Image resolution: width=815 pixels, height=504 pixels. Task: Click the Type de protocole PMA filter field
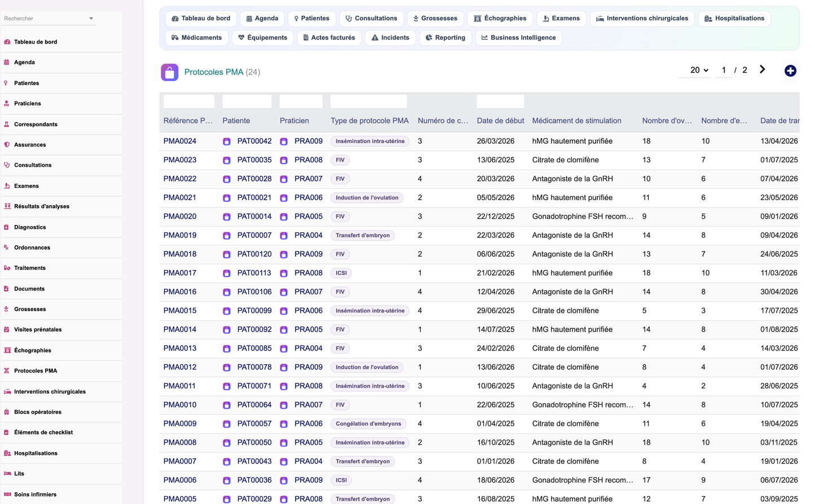pyautogui.click(x=369, y=101)
